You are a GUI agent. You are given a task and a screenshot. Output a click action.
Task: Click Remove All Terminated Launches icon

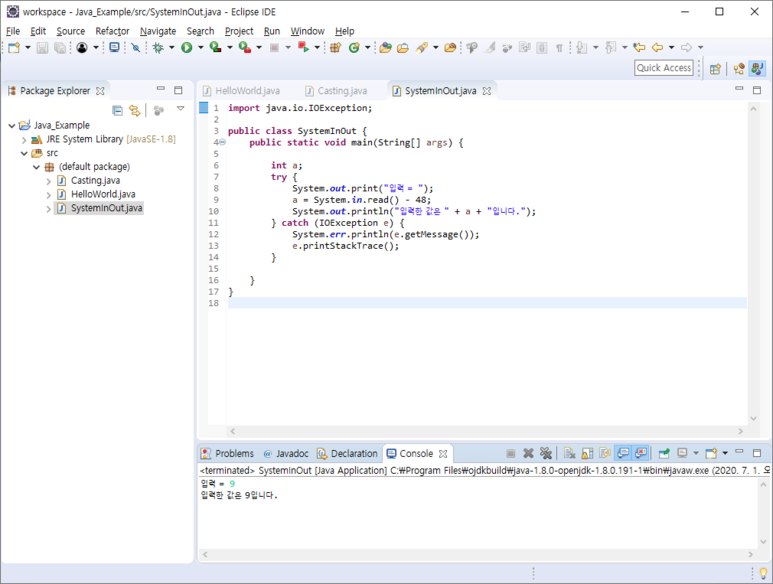[x=545, y=453]
